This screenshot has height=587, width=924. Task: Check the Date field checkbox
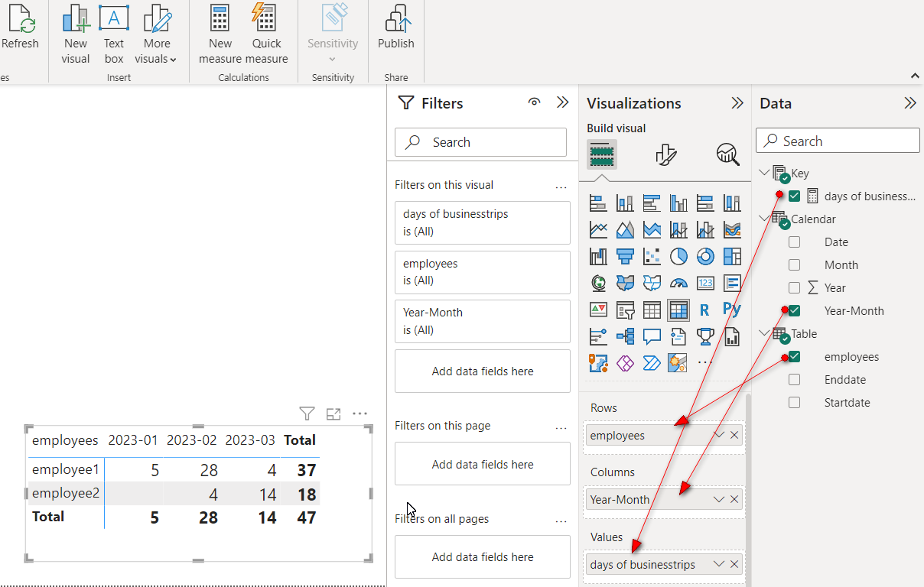(x=794, y=242)
